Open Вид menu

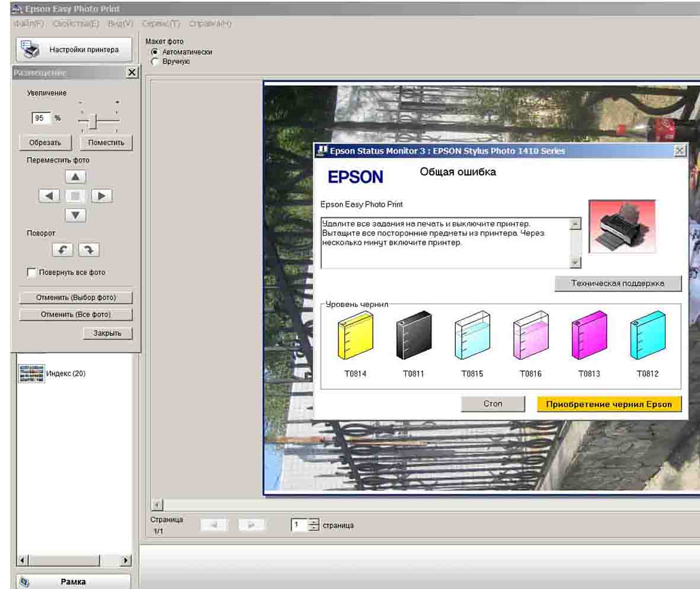pos(120,24)
